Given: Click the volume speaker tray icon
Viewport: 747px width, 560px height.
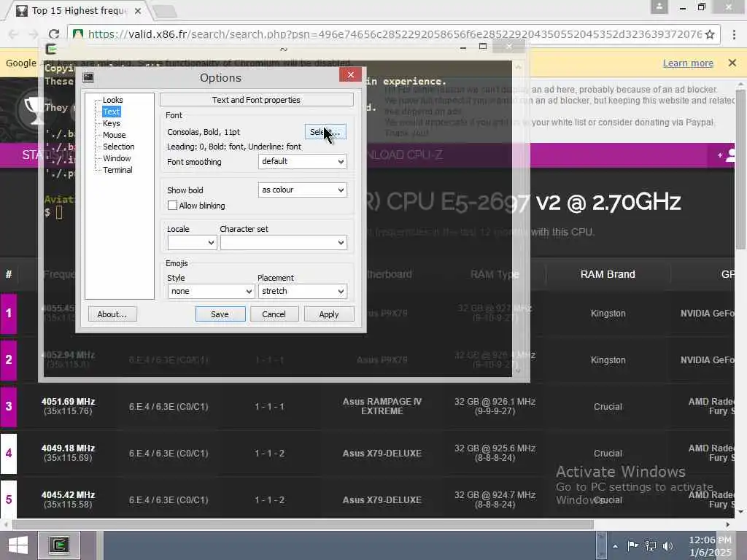Looking at the screenshot, I should click(668, 546).
